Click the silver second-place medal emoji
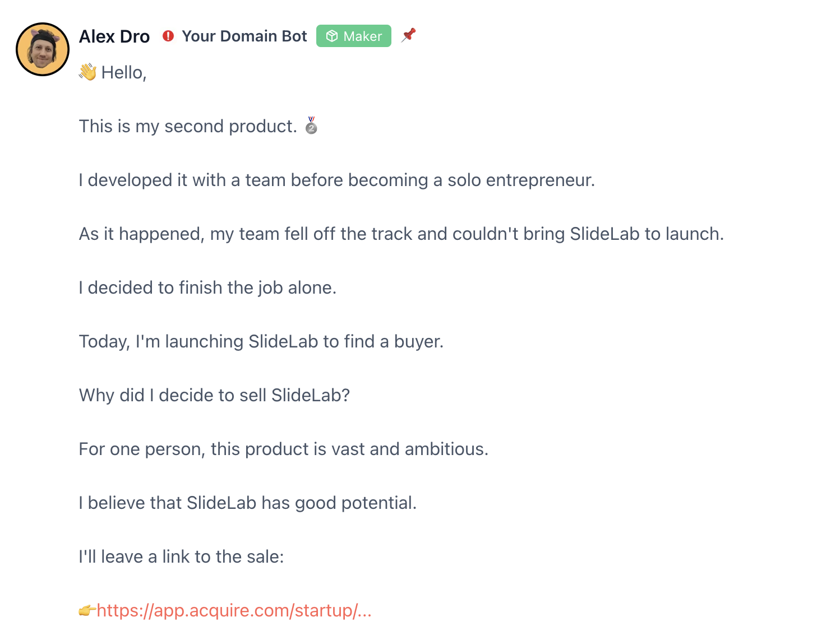840x640 pixels. (311, 126)
